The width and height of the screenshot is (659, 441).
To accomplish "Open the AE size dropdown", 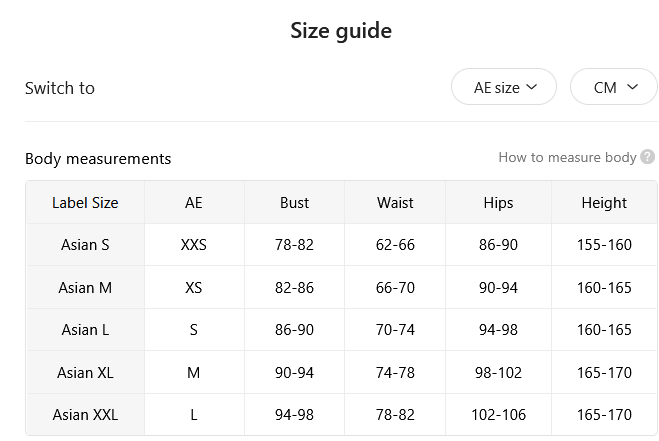I will [504, 87].
